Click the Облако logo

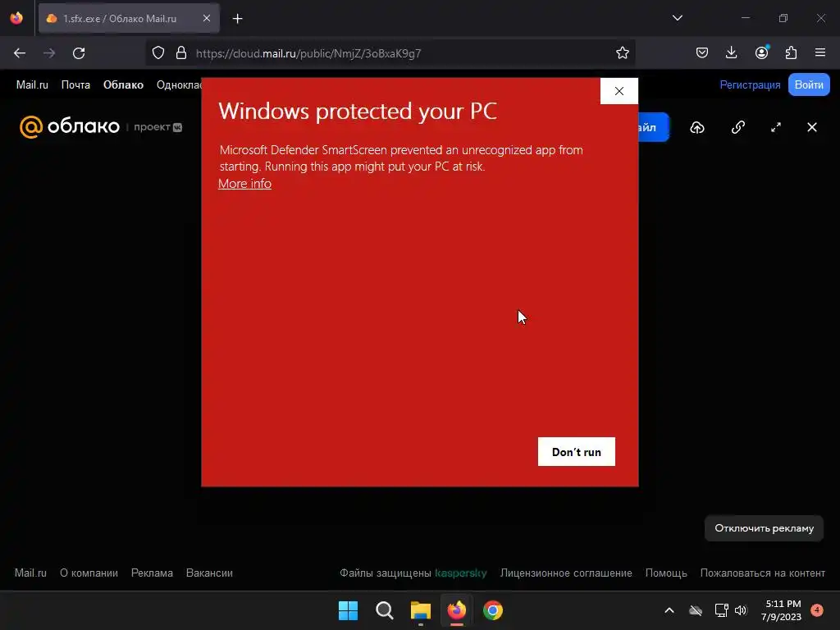click(x=70, y=127)
